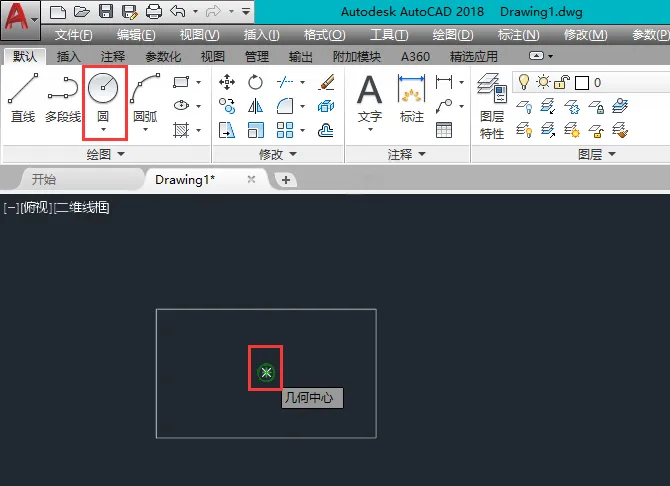Click the AutoCAD application menu button
This screenshot has width=670, height=486.
tap(19, 18)
